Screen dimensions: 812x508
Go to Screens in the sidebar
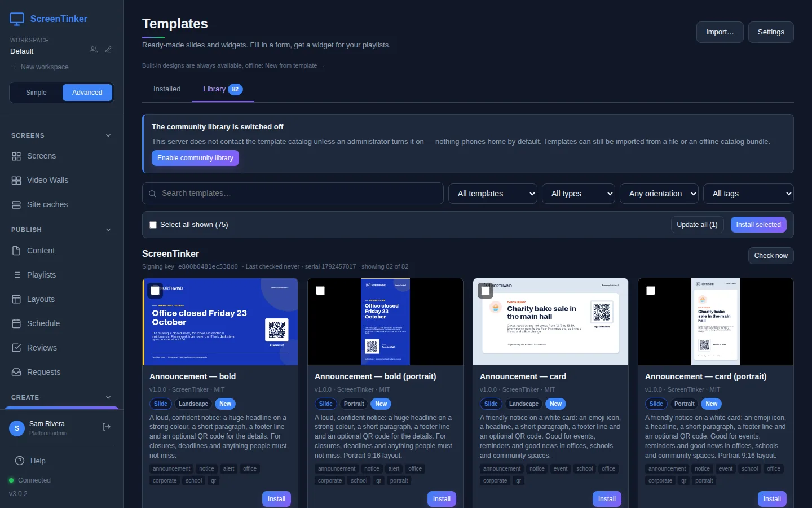tap(62, 156)
